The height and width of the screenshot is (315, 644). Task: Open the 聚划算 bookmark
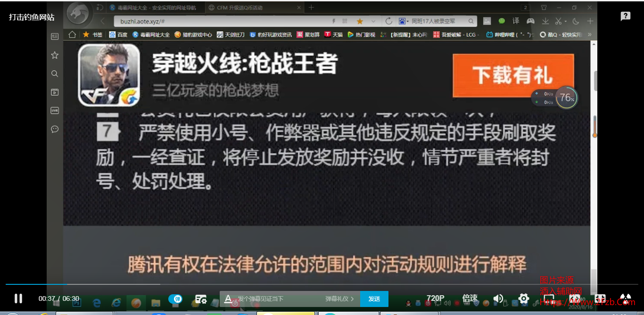tap(308, 34)
